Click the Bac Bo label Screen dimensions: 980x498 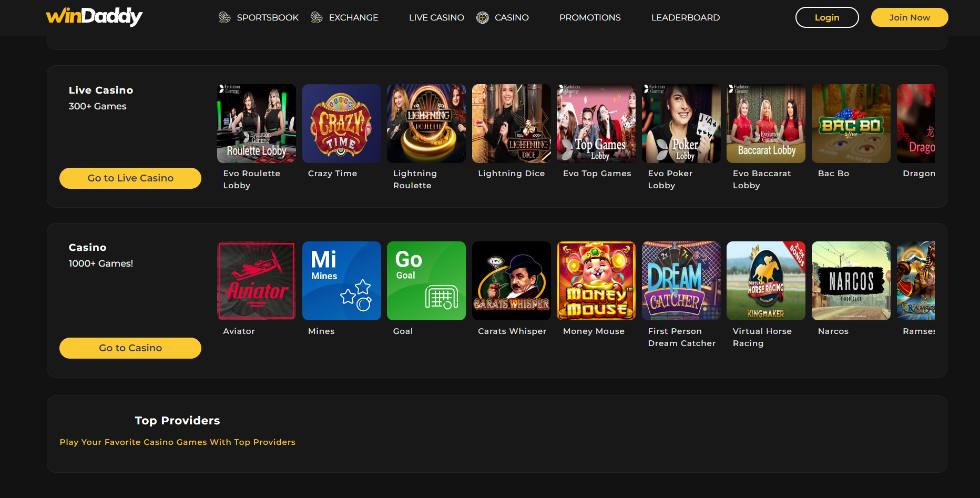(833, 174)
